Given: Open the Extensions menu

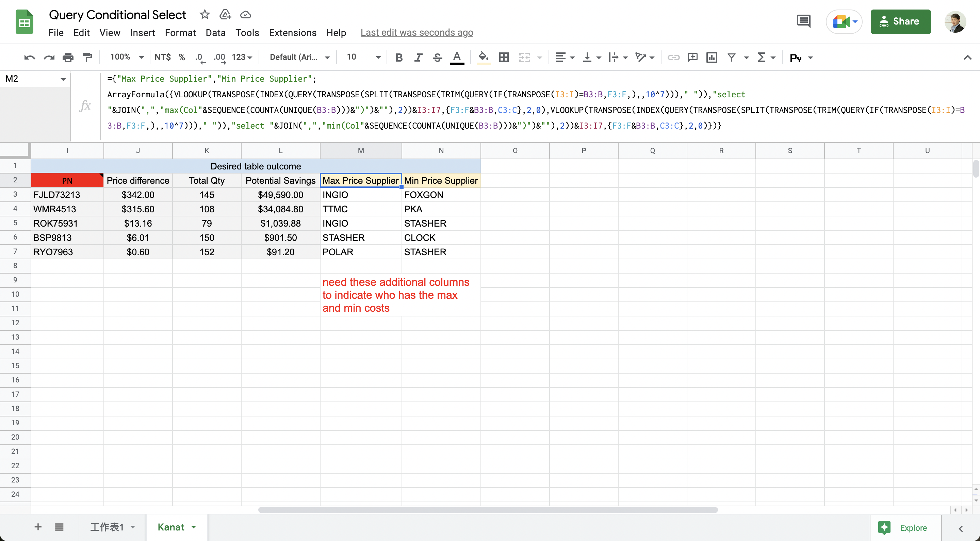Looking at the screenshot, I should [292, 33].
